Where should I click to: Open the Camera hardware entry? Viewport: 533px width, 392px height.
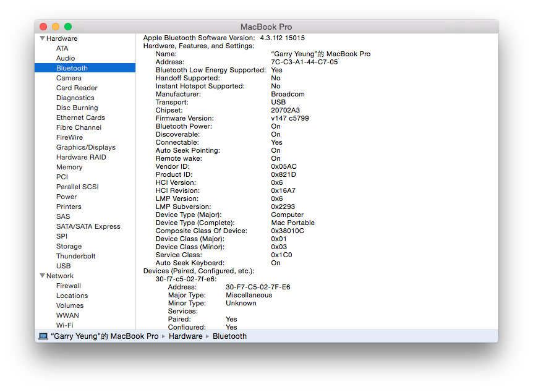[x=69, y=78]
